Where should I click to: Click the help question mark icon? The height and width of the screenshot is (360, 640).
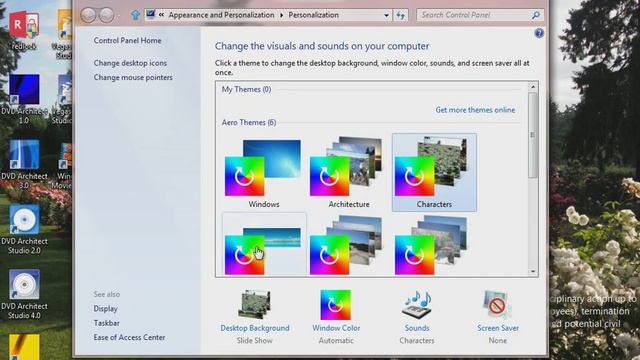point(539,33)
